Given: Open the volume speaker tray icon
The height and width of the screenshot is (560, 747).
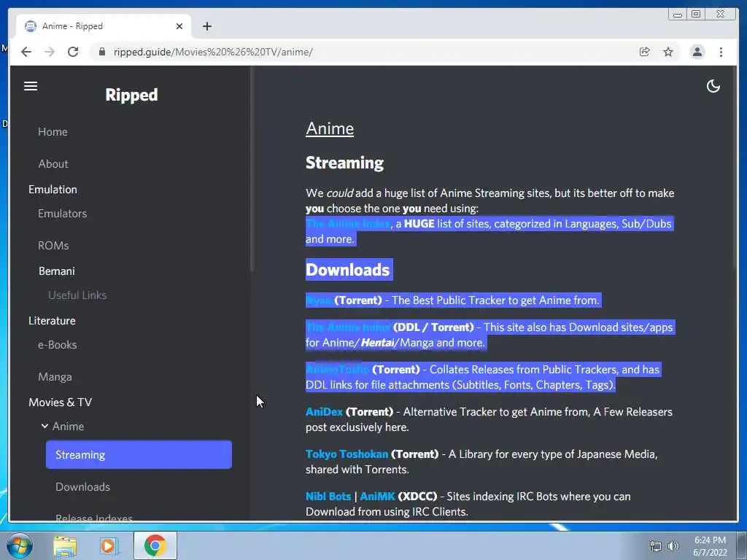Looking at the screenshot, I should [673, 546].
